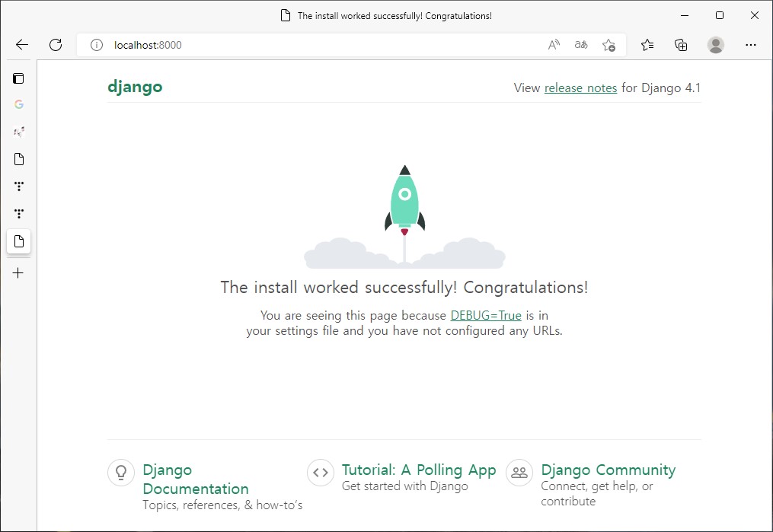Open the tab actions menu icon

tap(18, 78)
